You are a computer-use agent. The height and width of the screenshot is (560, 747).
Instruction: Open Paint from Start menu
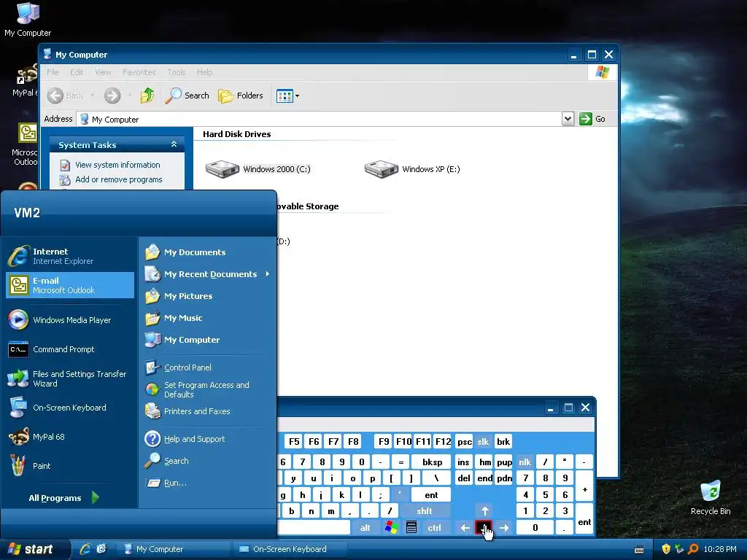tap(69, 466)
